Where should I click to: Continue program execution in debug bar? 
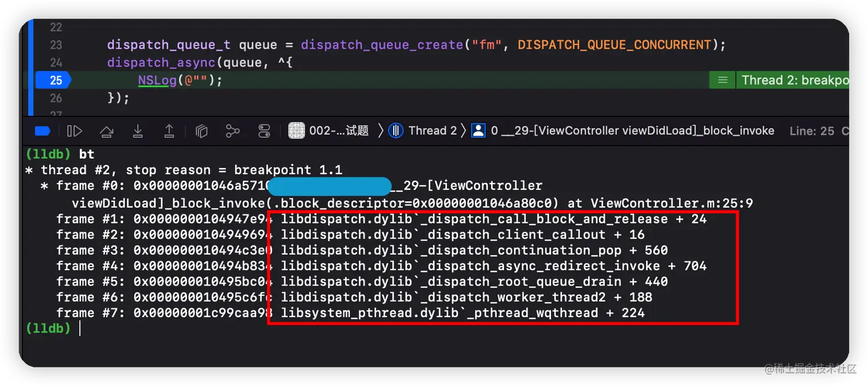[x=75, y=131]
